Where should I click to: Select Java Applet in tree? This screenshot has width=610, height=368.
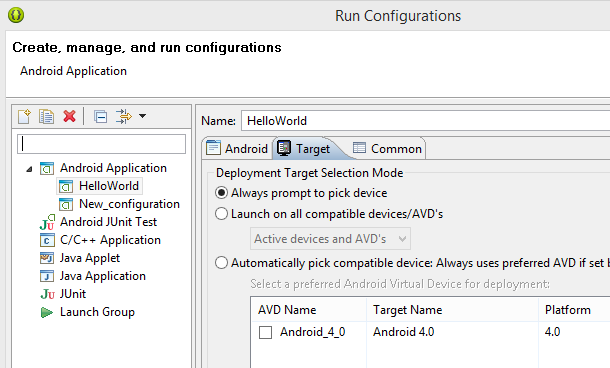pos(90,258)
